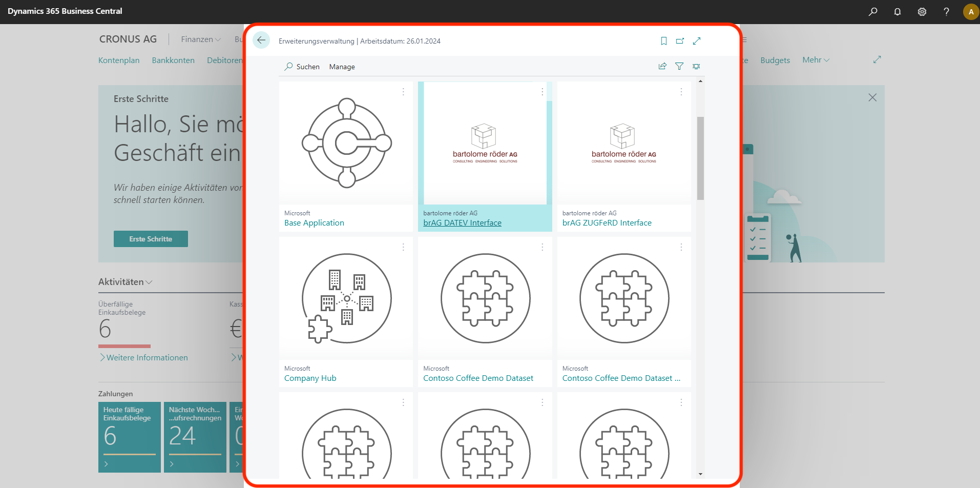Open three-dot menu on brAG DATEV Interface
980x488 pixels.
coord(542,92)
